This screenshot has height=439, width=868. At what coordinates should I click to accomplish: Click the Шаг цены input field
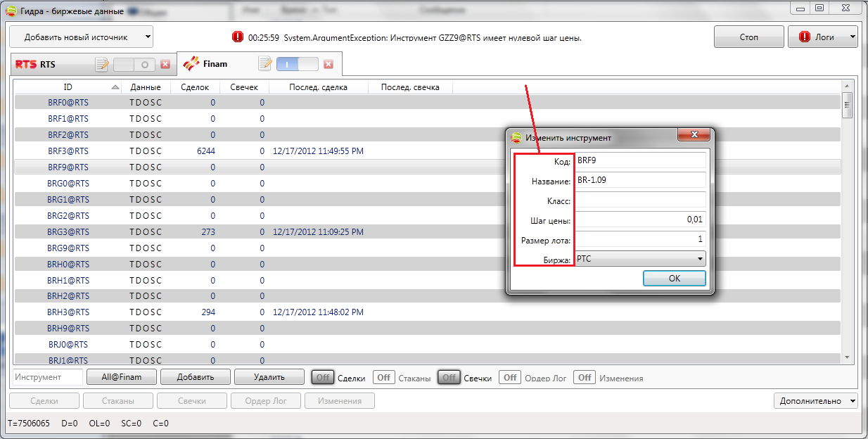coord(640,220)
